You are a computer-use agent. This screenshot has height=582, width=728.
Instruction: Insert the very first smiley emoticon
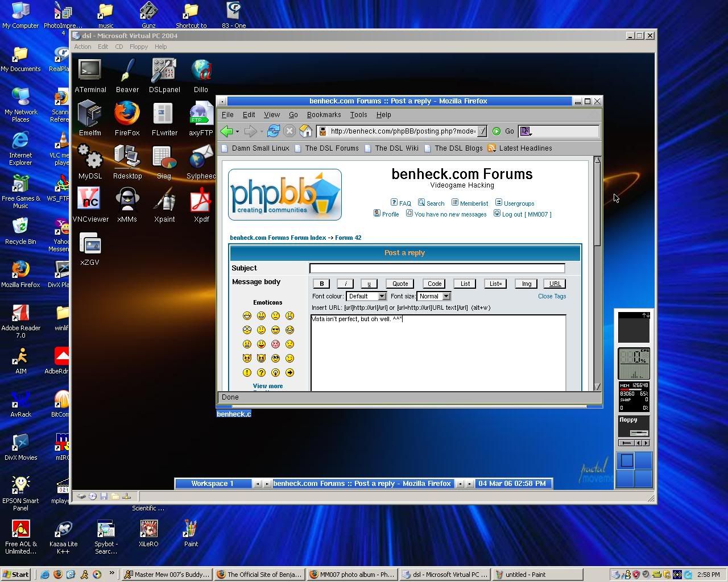(247, 316)
